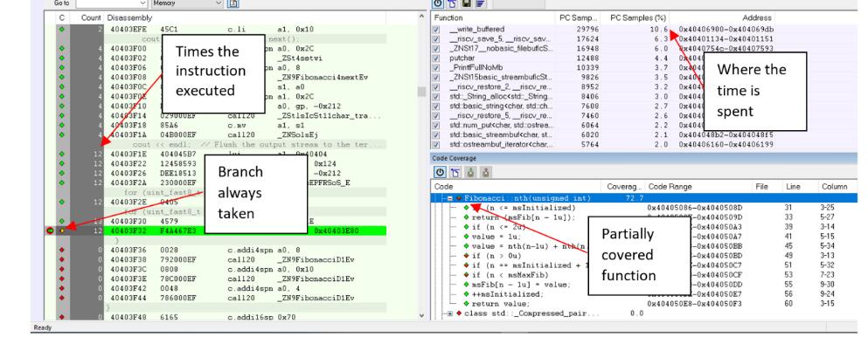Screen dimensions: 868x344
Task: Toggle the power button in Code Coverage toolbar
Action: click(440, 172)
